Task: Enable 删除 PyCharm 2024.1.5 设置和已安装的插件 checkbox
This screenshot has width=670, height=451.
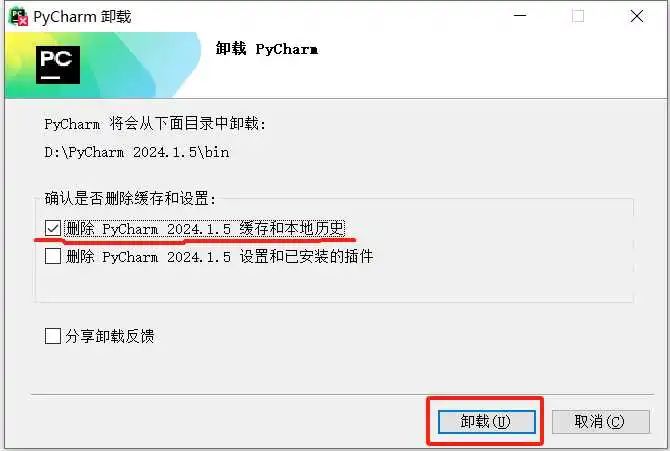Action: [x=53, y=256]
